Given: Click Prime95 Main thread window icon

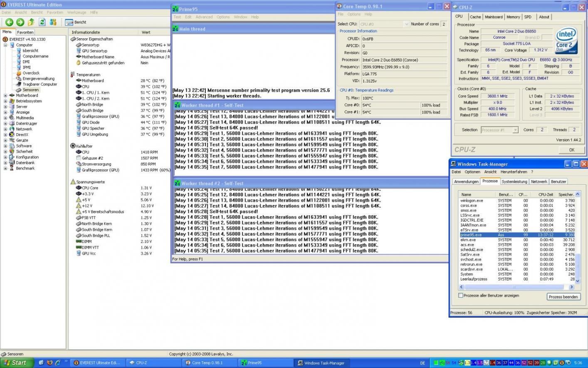Looking at the screenshot, I should [x=175, y=29].
